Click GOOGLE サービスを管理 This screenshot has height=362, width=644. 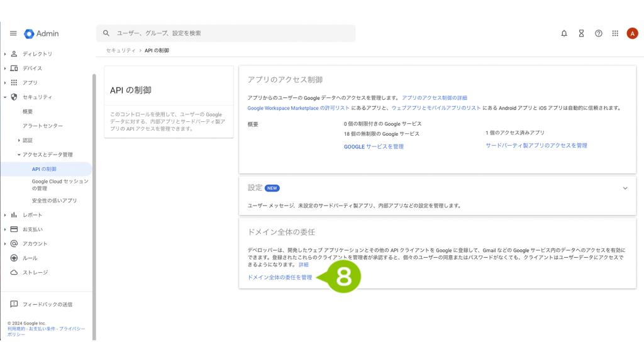[374, 146]
